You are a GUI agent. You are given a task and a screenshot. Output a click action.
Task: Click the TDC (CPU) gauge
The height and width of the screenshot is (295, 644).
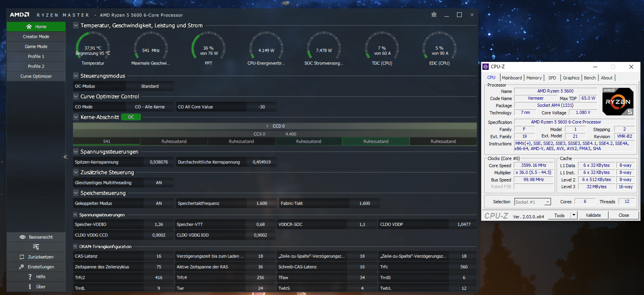pyautogui.click(x=382, y=49)
